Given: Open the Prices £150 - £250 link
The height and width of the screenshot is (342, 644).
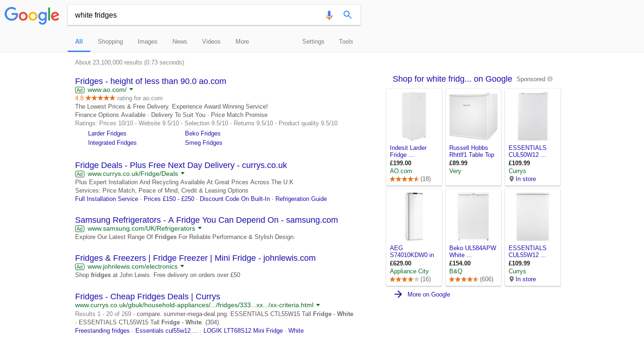Looking at the screenshot, I should click(169, 199).
